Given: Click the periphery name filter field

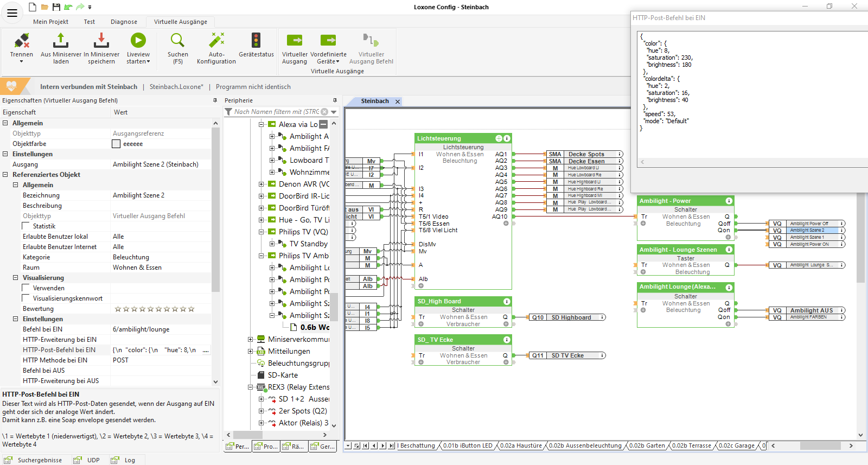Looking at the screenshot, I should coord(277,112).
